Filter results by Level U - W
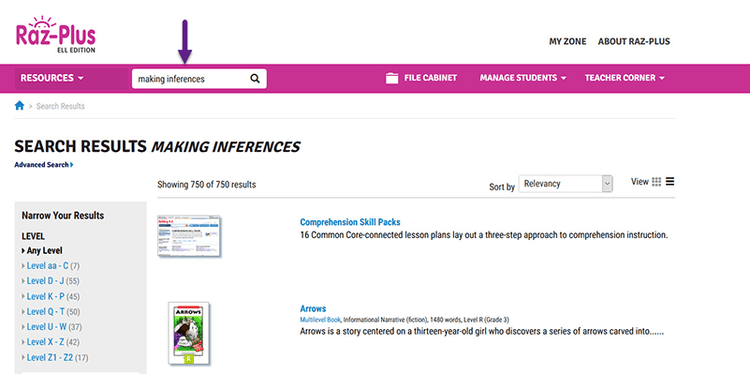This screenshot has height=374, width=750. pyautogui.click(x=46, y=327)
